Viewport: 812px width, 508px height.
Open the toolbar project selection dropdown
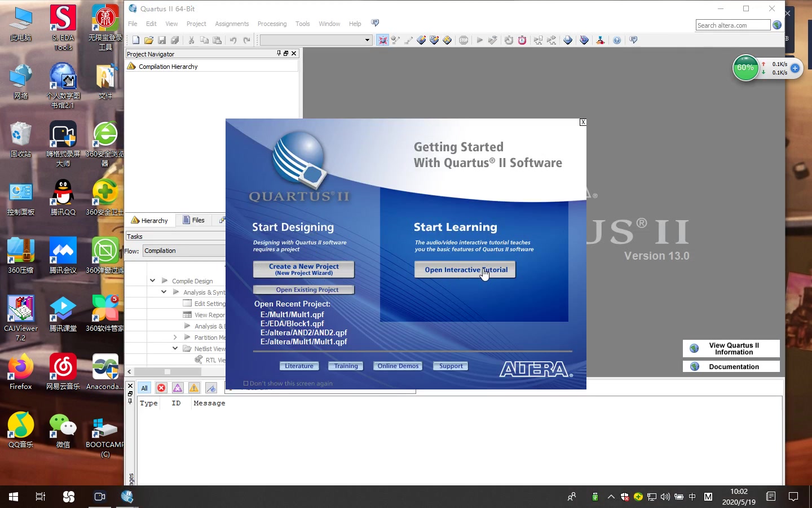tap(367, 40)
